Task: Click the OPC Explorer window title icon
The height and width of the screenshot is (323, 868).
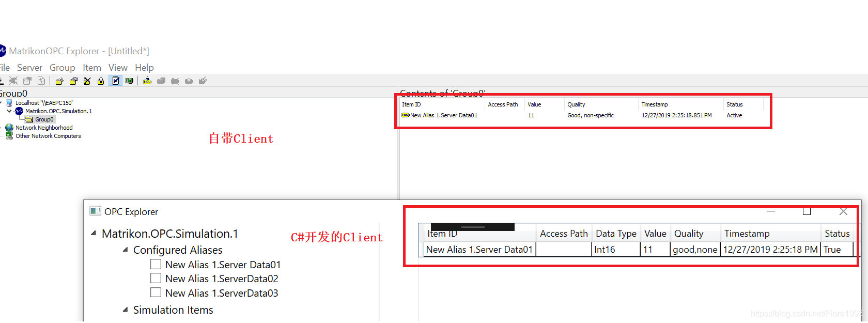Action: point(95,211)
